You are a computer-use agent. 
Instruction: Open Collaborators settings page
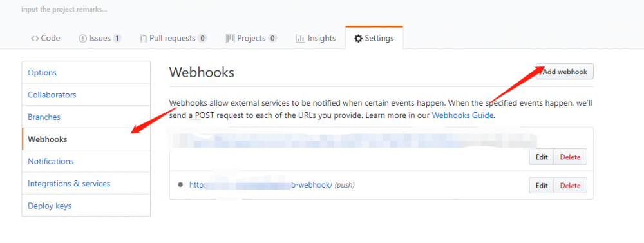[86, 95]
